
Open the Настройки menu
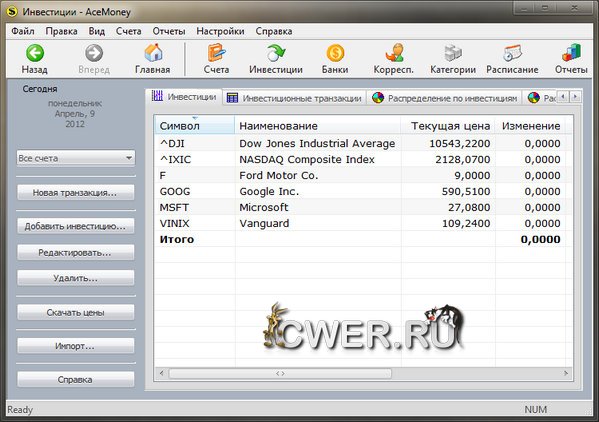[x=220, y=31]
